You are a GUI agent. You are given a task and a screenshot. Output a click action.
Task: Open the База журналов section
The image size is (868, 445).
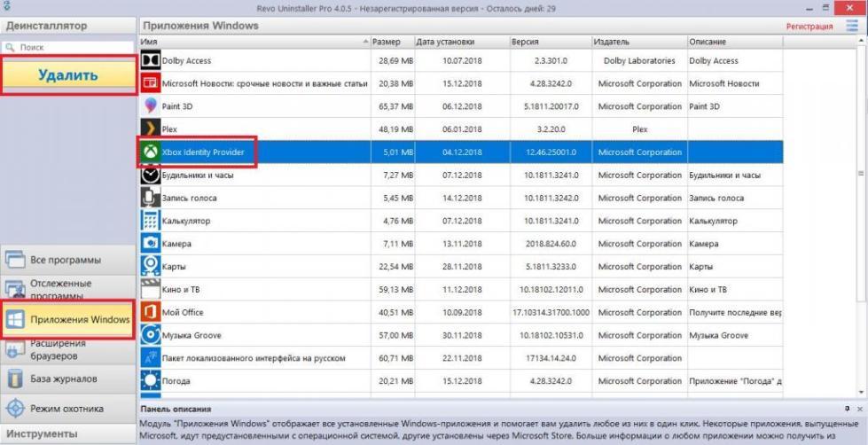tap(67, 379)
